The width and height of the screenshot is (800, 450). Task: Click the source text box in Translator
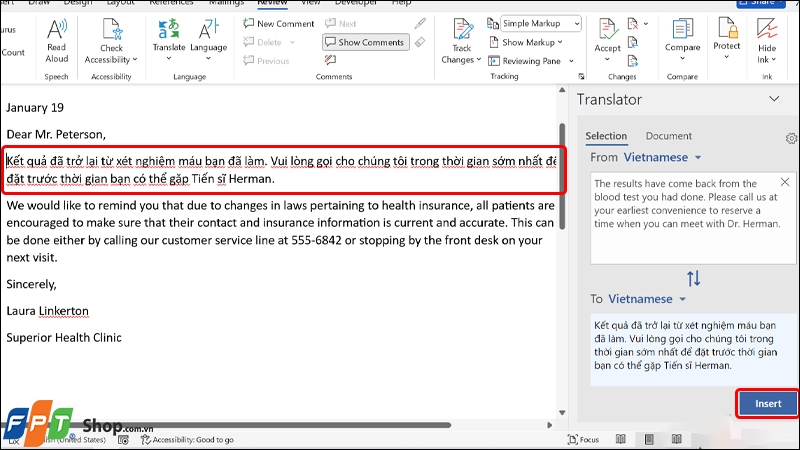(693, 218)
